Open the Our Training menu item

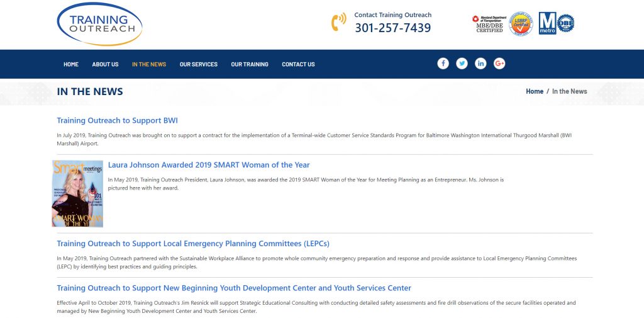click(x=250, y=64)
